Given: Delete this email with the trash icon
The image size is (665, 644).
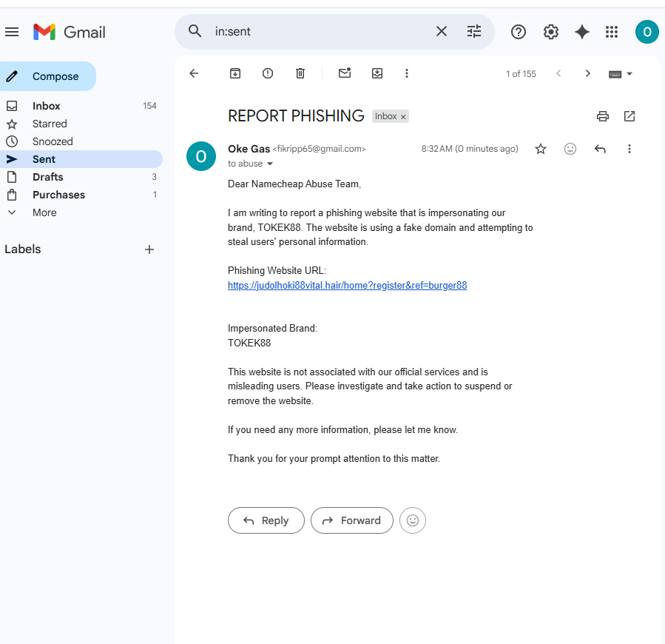Looking at the screenshot, I should pos(300,73).
